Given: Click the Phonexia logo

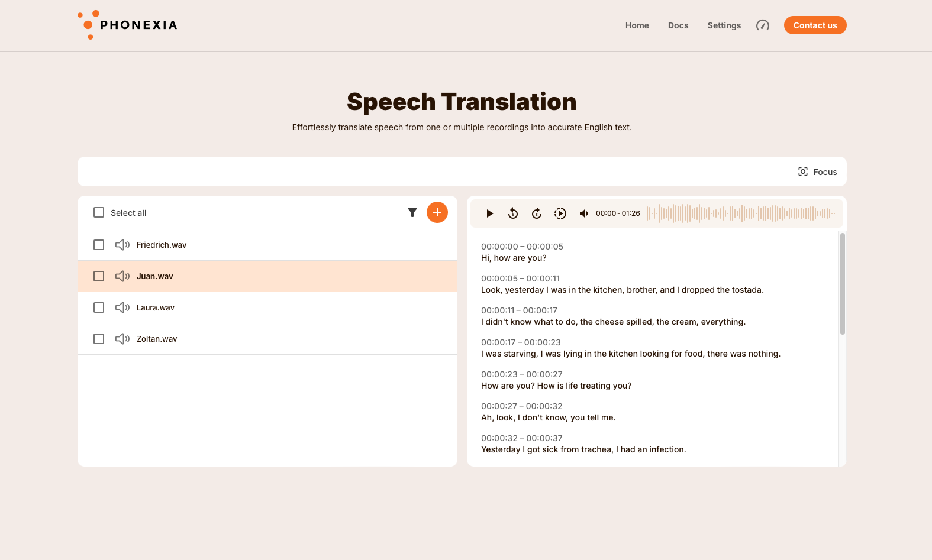Looking at the screenshot, I should click(x=127, y=25).
